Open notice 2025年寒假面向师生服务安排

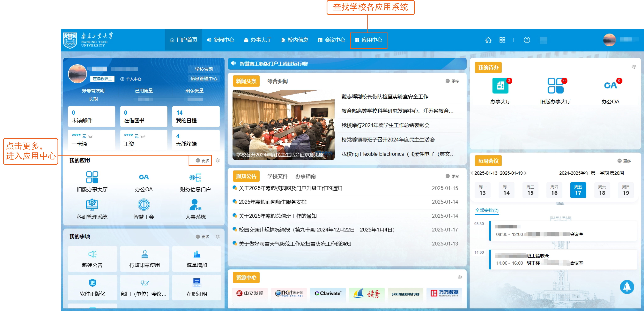272,202
